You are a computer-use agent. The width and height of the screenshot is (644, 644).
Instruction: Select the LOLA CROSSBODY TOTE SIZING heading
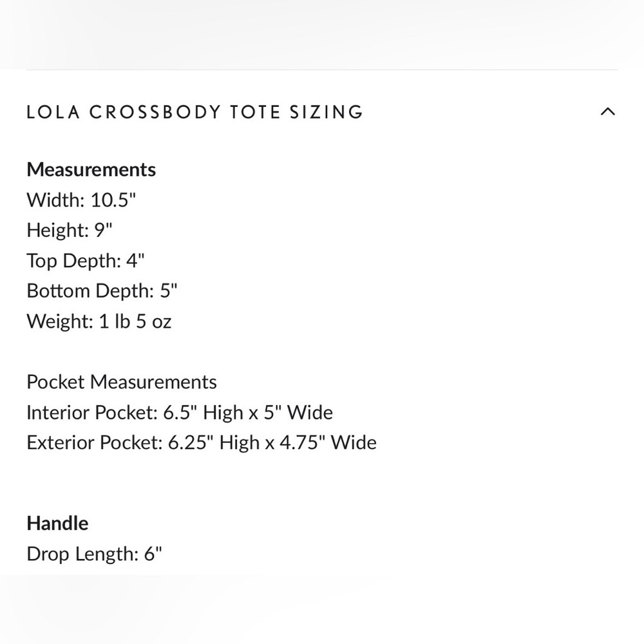coord(194,111)
